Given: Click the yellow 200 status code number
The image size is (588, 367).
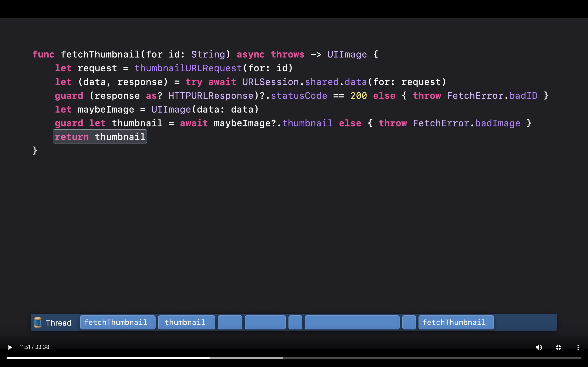Looking at the screenshot, I should (358, 96).
